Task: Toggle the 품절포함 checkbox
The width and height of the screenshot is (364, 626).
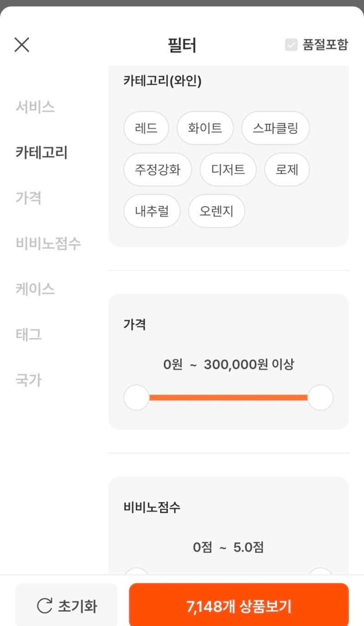Action: point(291,45)
